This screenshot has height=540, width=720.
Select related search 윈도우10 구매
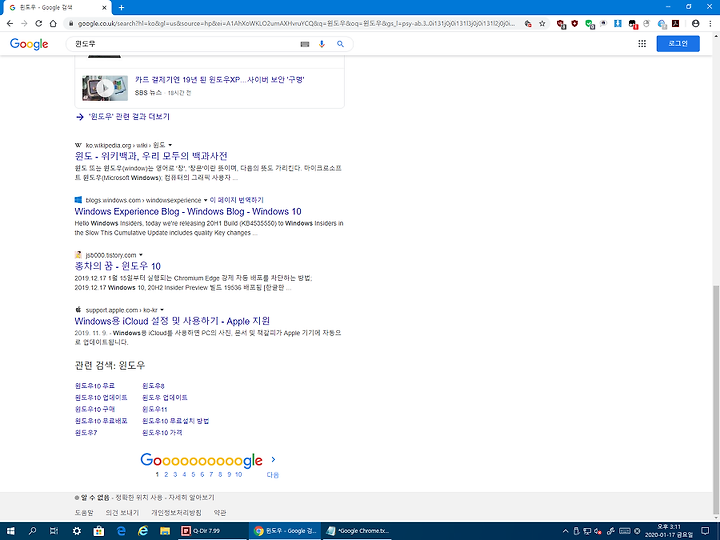[95, 409]
